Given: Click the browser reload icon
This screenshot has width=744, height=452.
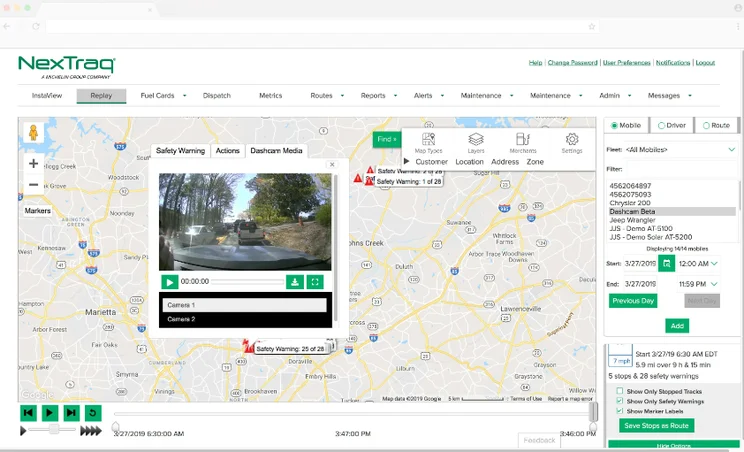Looking at the screenshot, I should 36,27.
